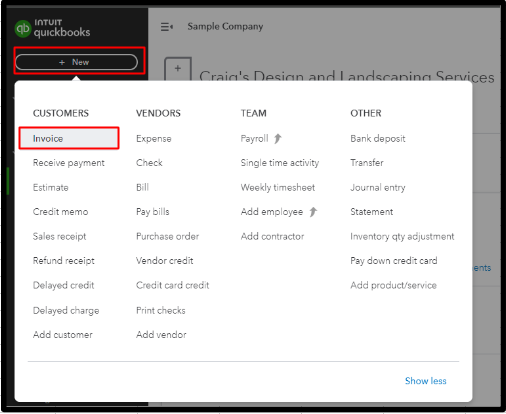Click the QuickBooks logo icon
Screen dimensions: 506x414
[x=23, y=29]
